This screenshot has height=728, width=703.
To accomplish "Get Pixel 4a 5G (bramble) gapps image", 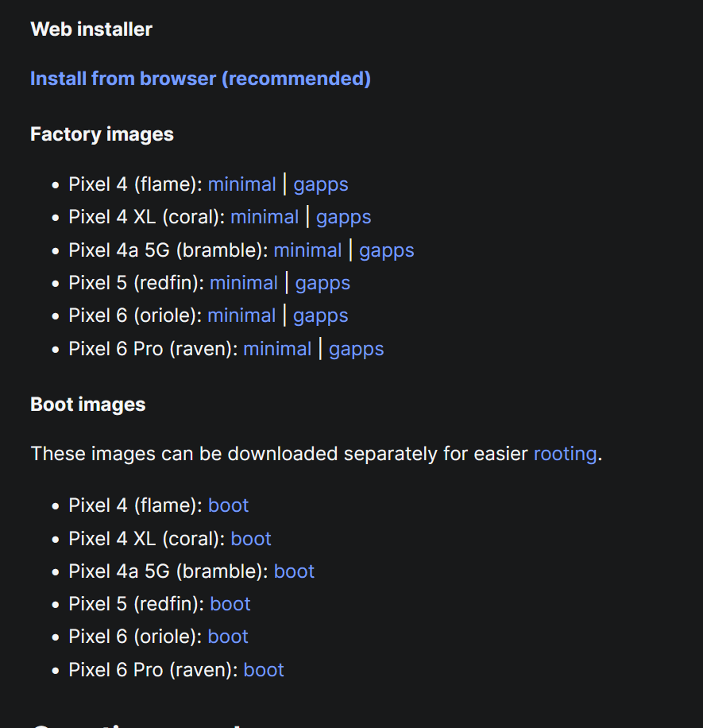I will [387, 250].
